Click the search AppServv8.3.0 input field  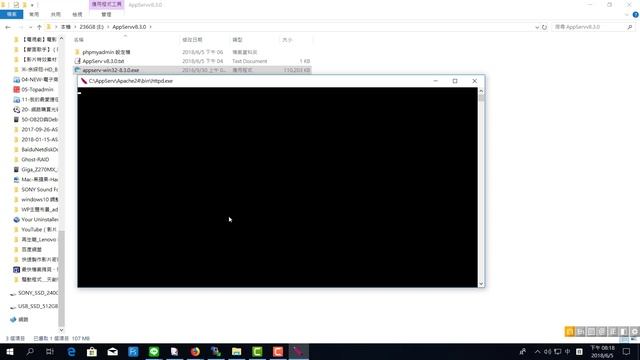coord(589,27)
